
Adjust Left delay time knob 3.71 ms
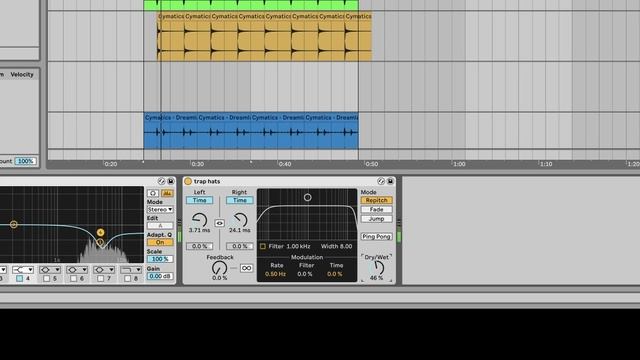coord(200,220)
